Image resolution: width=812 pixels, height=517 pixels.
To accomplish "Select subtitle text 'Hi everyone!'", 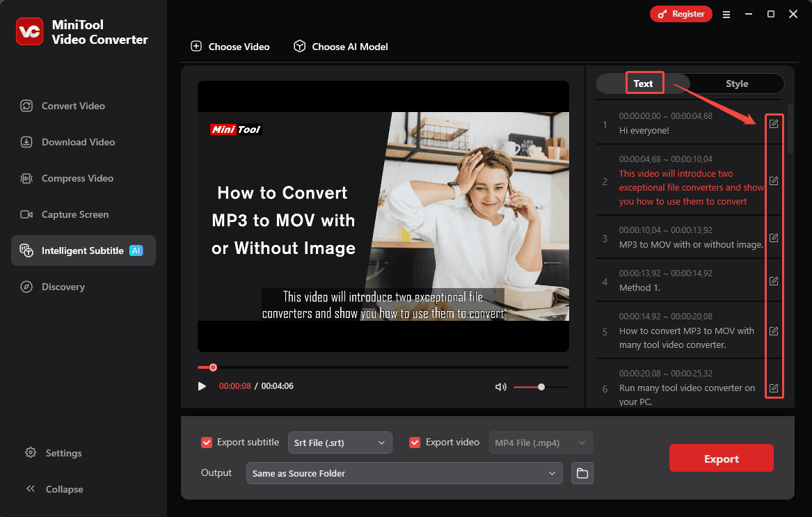I will click(x=644, y=131).
